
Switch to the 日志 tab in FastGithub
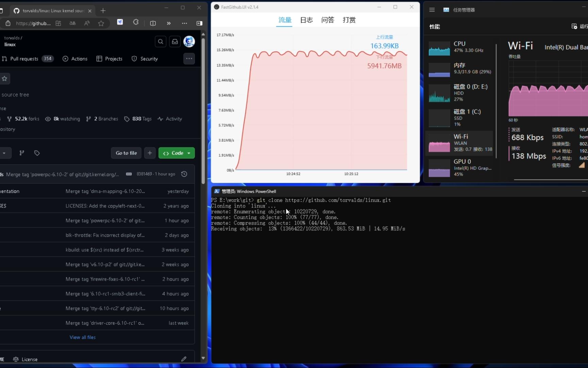point(306,20)
